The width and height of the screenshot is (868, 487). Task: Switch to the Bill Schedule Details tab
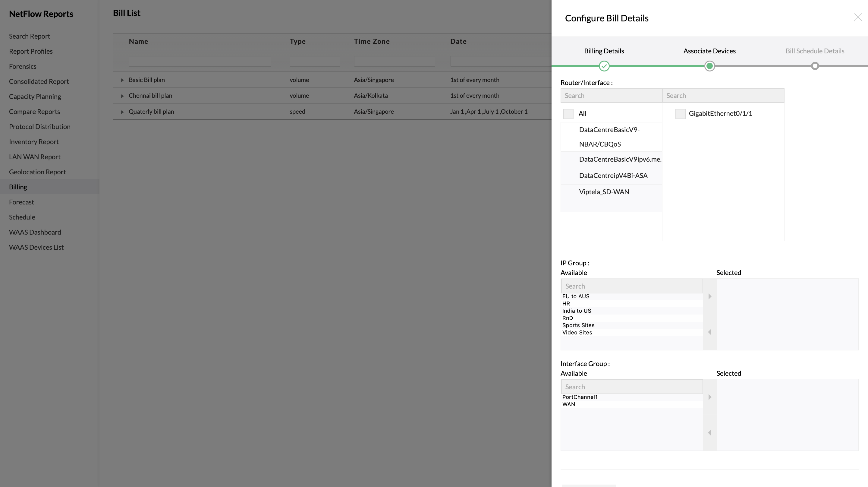coord(814,51)
